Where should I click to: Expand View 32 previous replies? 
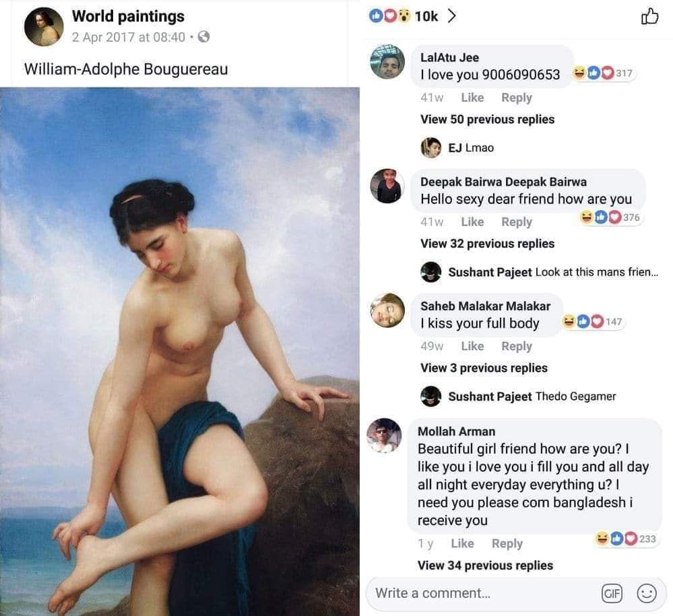tap(487, 244)
